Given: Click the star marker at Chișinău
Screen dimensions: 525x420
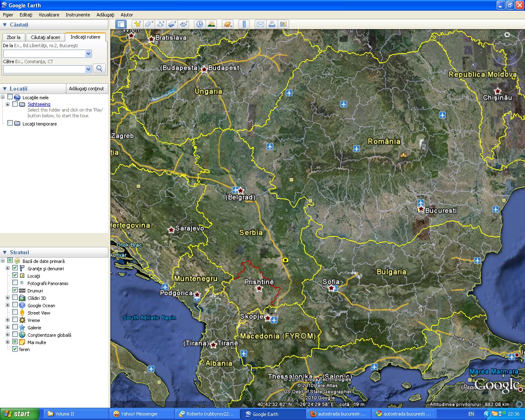Looking at the screenshot, I should (498, 91).
